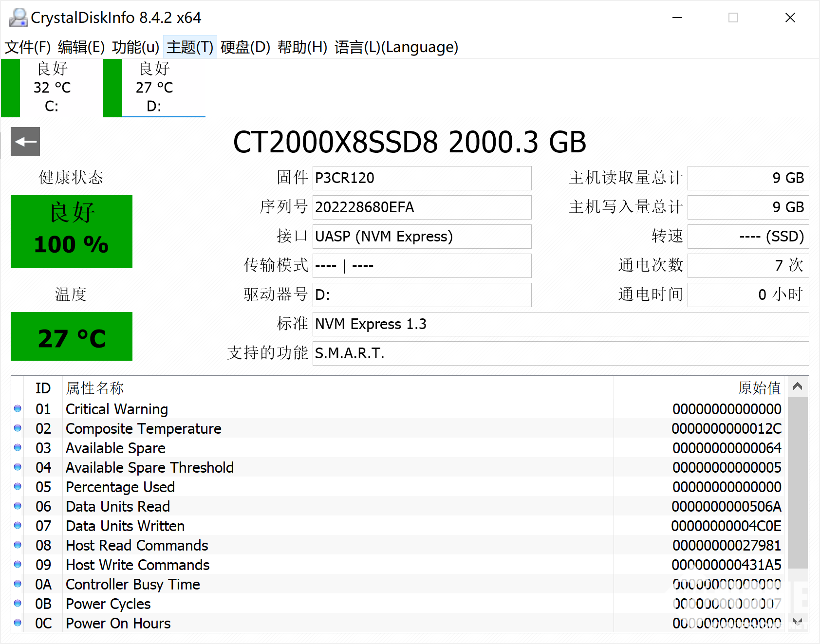
Task: Click the status dot beside Data Units Written
Action: (18, 526)
